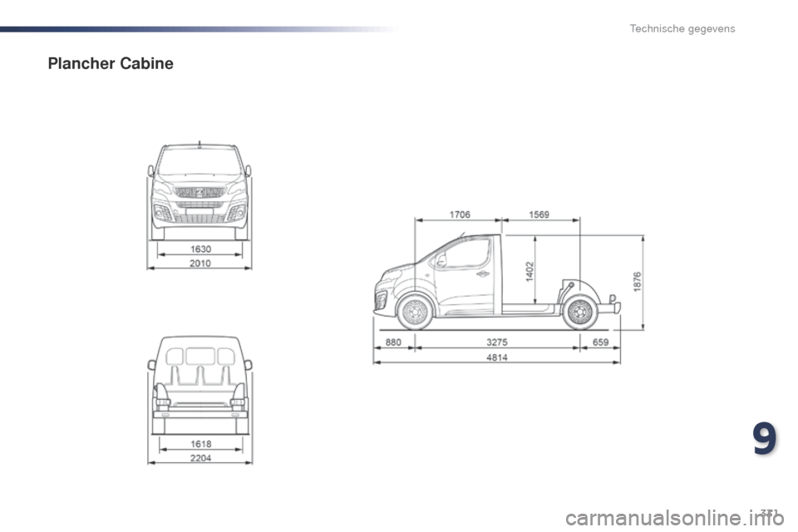Click the 2204 rear width dimension
The height and width of the screenshot is (532, 798).
pyautogui.click(x=200, y=458)
